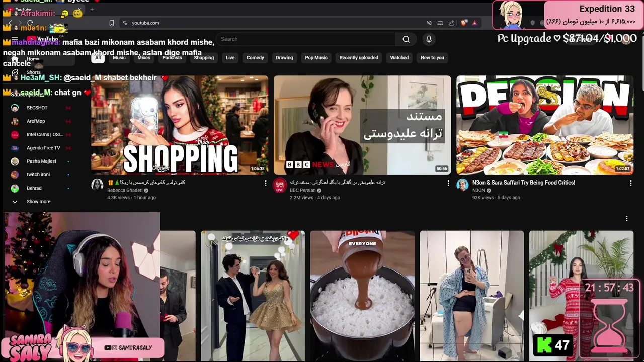Select the Comedy filter chip
Image resolution: width=644 pixels, height=362 pixels.
[x=255, y=58]
